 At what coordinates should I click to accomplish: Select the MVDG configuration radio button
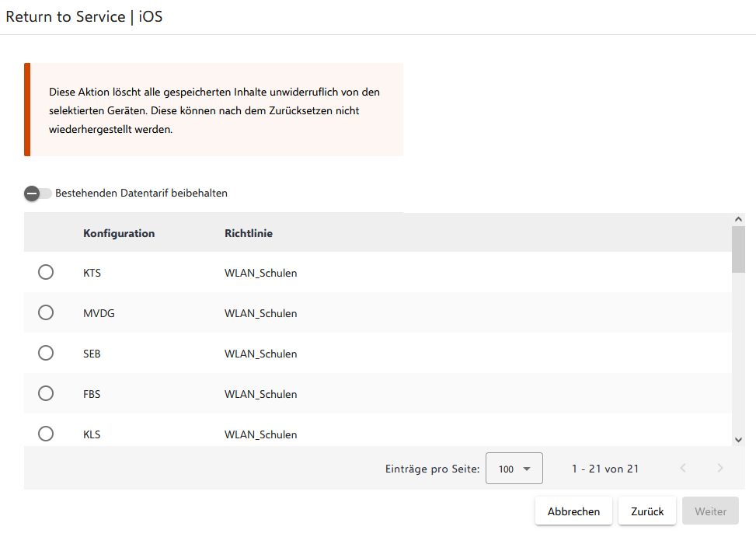[46, 313]
